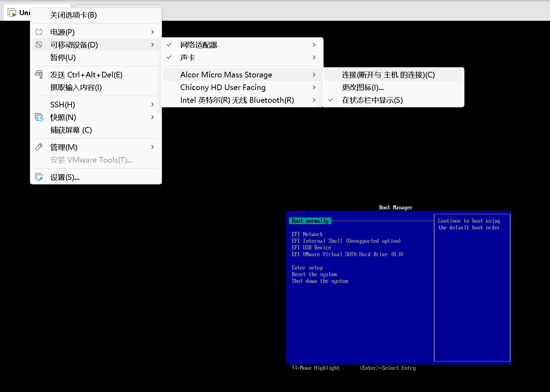Click 连接(断开与主机的连接)(C) option

click(388, 75)
